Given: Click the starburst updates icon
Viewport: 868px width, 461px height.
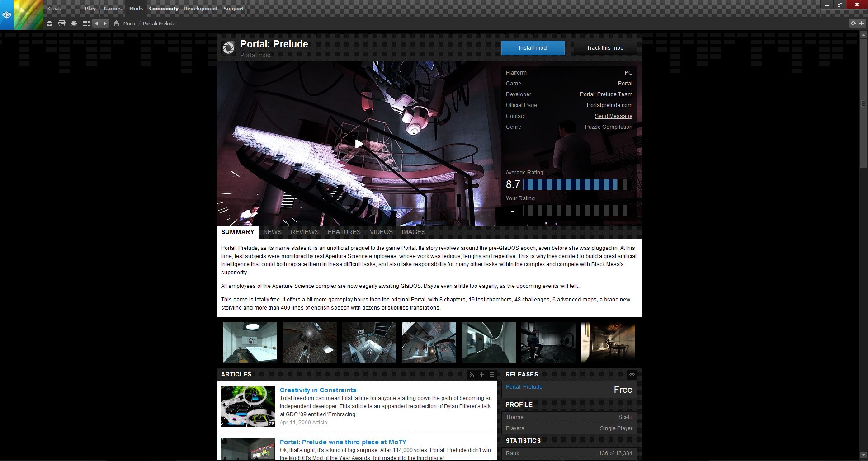Looking at the screenshot, I should [x=74, y=24].
